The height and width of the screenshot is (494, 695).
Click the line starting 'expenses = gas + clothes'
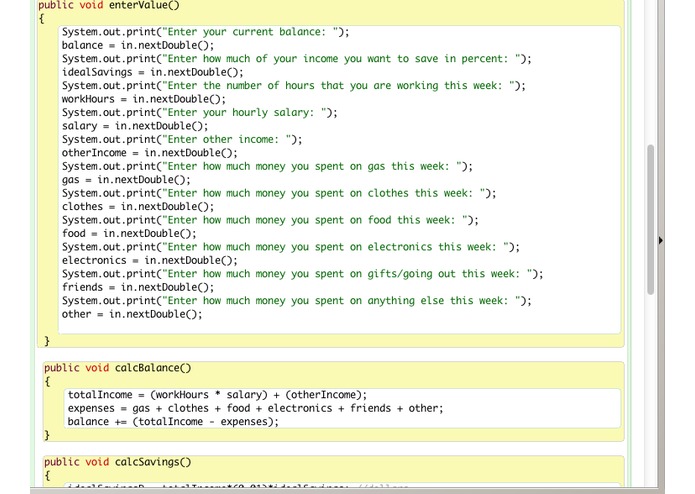pyautogui.click(x=255, y=408)
